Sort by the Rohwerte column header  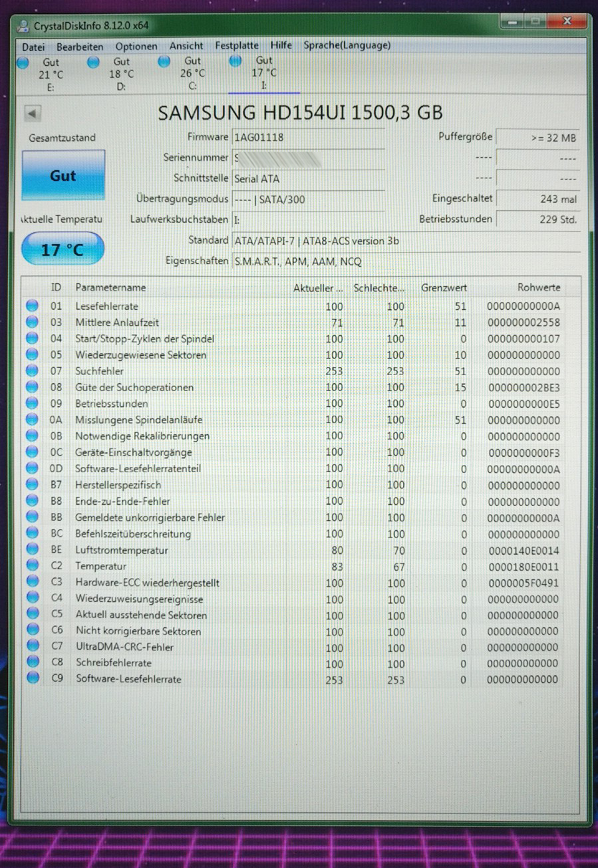click(539, 288)
